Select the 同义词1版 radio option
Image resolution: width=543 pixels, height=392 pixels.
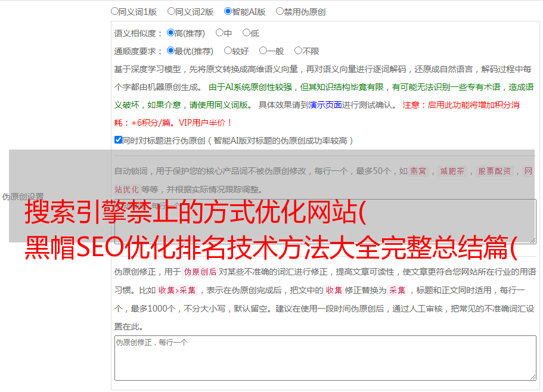(114, 11)
